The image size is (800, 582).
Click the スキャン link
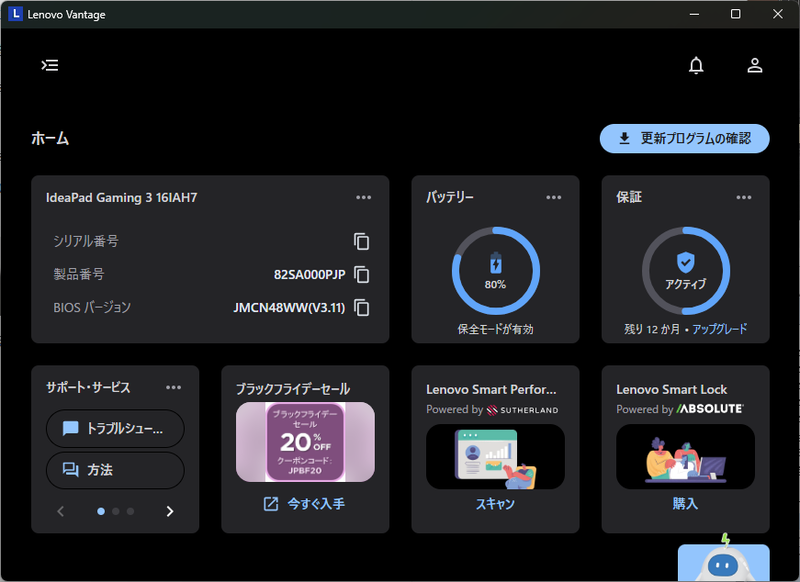[x=495, y=504]
